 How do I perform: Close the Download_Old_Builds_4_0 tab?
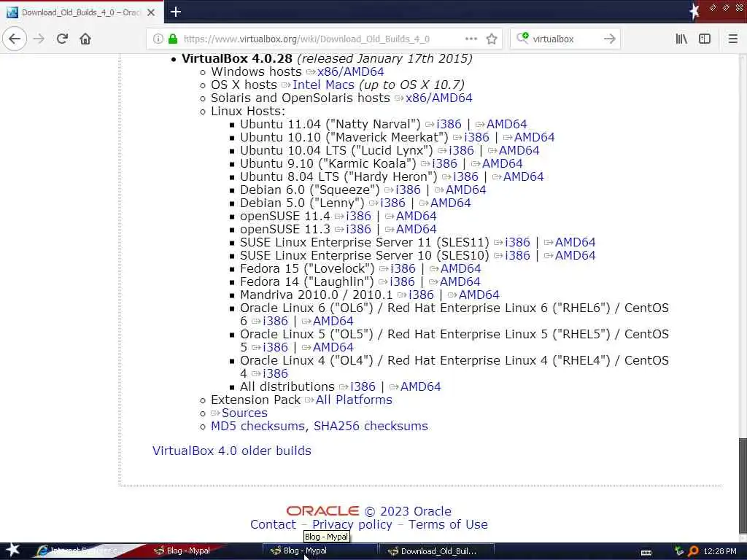[x=151, y=12]
